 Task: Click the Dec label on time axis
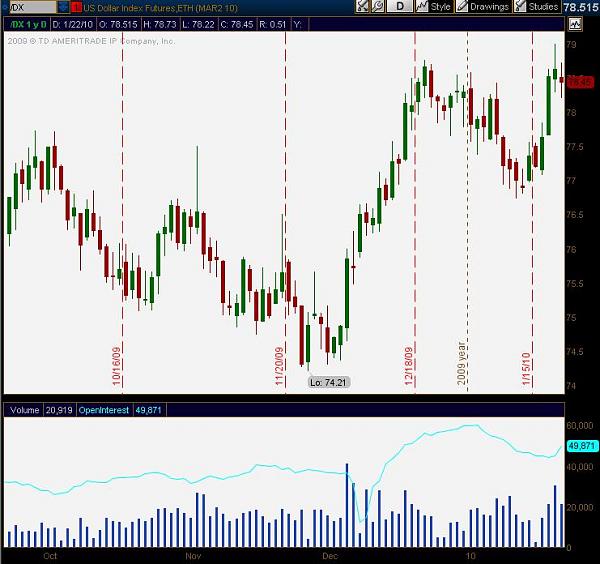click(x=330, y=556)
